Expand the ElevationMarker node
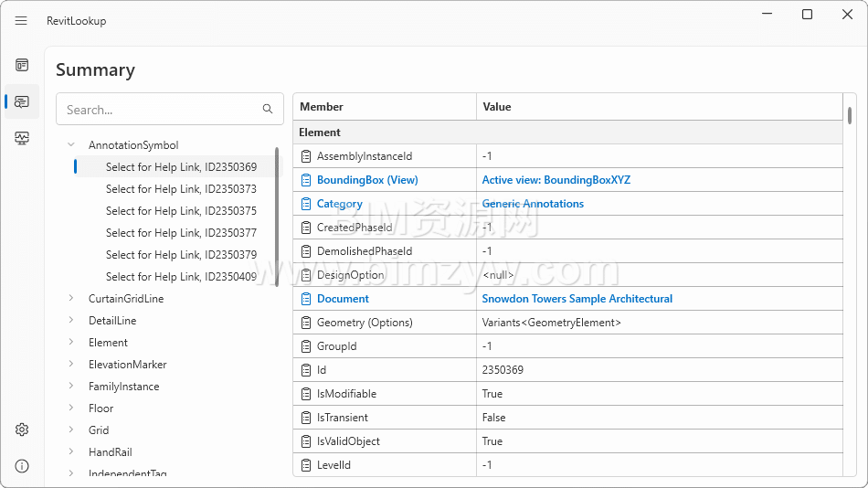 71,365
